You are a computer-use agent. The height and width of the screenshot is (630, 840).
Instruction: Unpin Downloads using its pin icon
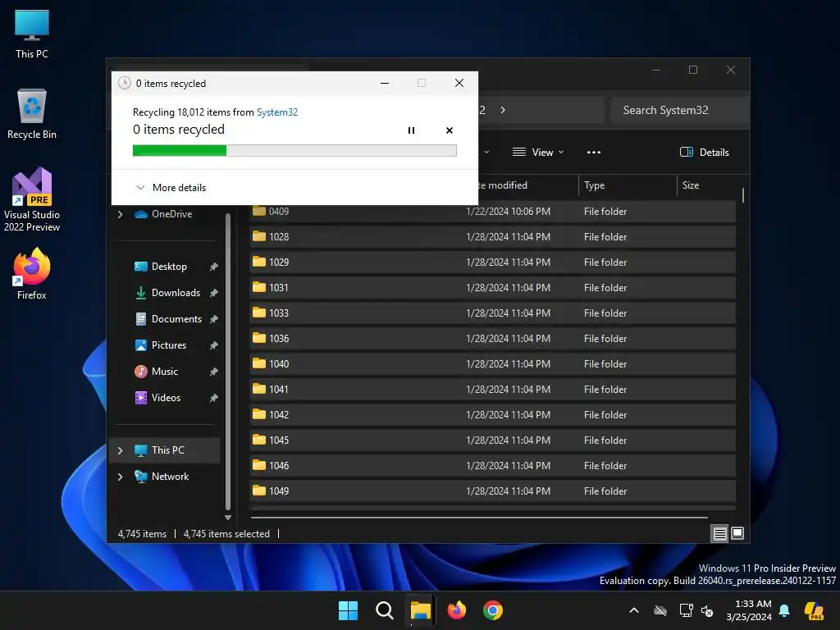tap(214, 293)
